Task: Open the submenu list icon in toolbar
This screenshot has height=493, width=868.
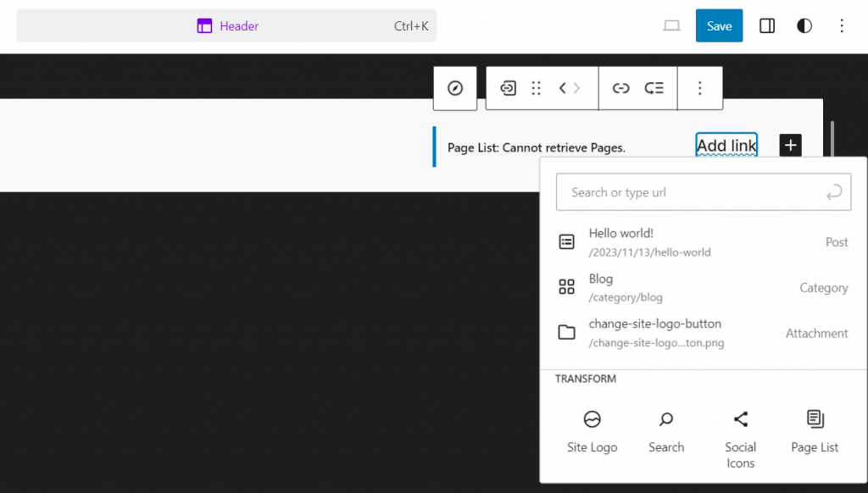Action: point(654,87)
